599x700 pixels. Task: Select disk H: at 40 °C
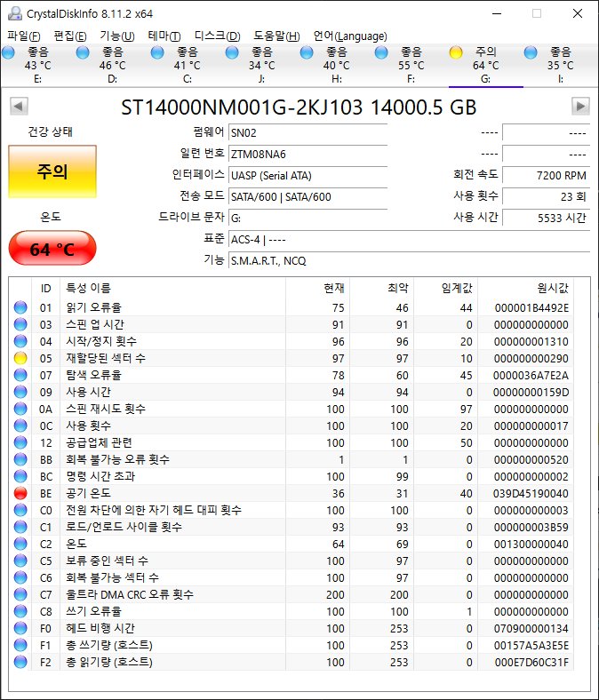[x=336, y=65]
